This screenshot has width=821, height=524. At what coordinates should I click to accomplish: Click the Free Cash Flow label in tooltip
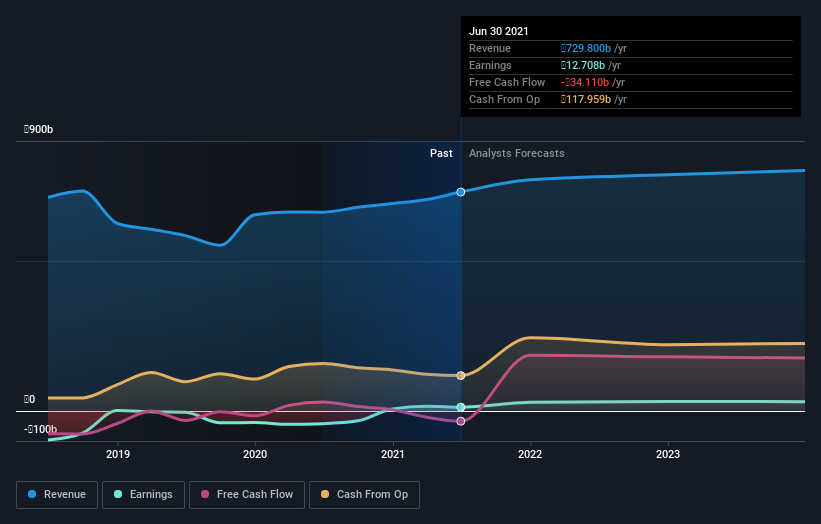(507, 82)
